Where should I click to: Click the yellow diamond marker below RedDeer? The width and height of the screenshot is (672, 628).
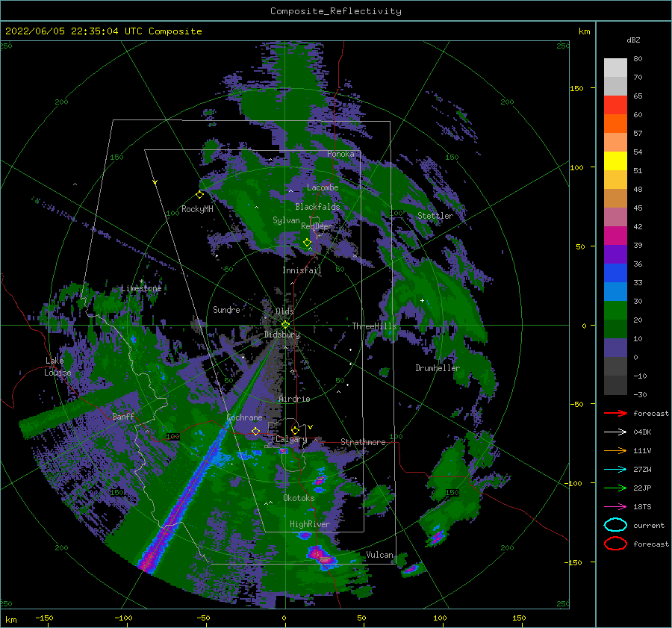click(307, 243)
